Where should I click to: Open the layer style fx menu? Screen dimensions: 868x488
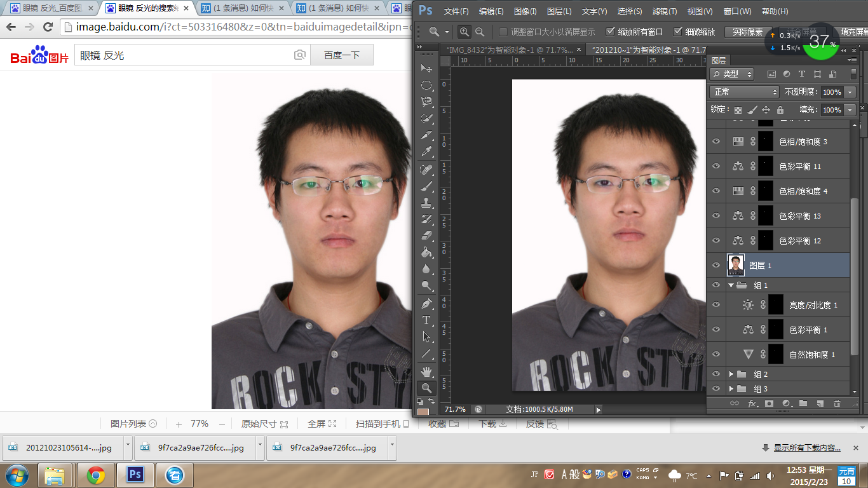pos(752,403)
